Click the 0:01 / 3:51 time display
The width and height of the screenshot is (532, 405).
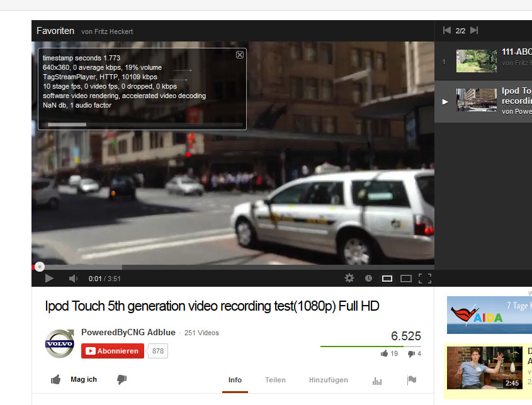105,279
